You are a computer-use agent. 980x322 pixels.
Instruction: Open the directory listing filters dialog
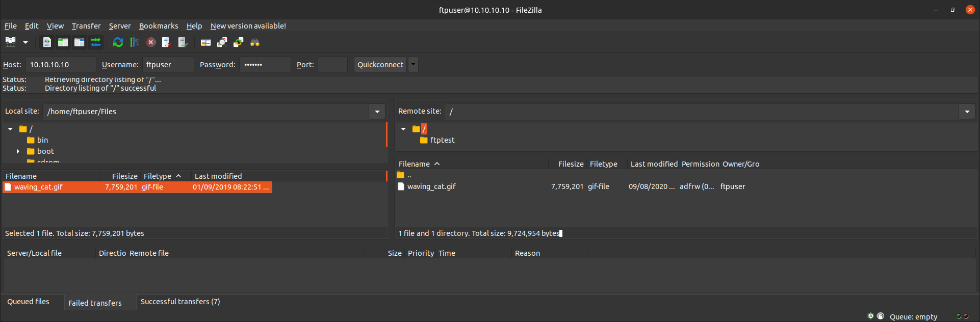point(205,42)
